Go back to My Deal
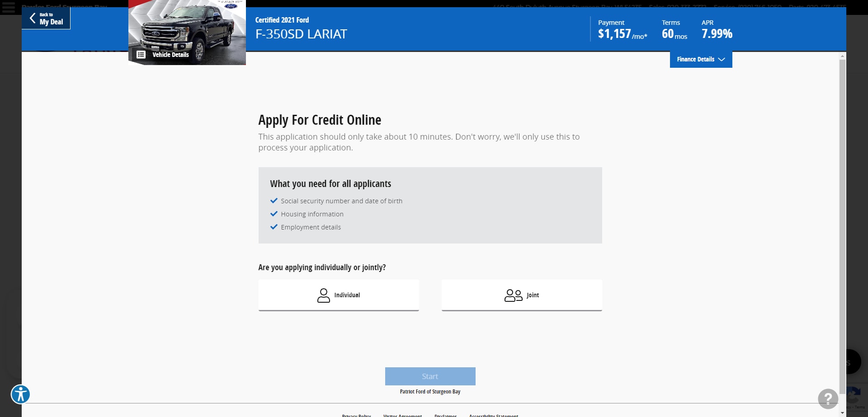868x417 pixels. [46, 19]
